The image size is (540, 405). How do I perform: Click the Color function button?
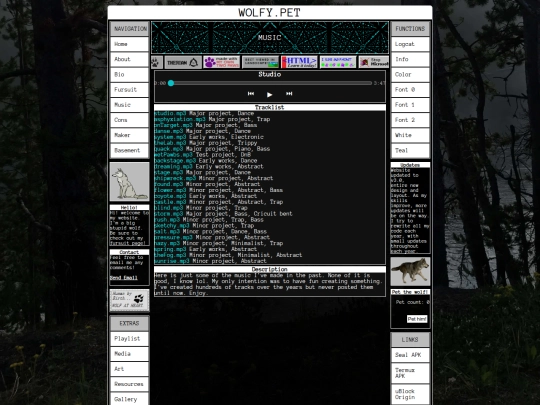click(410, 74)
